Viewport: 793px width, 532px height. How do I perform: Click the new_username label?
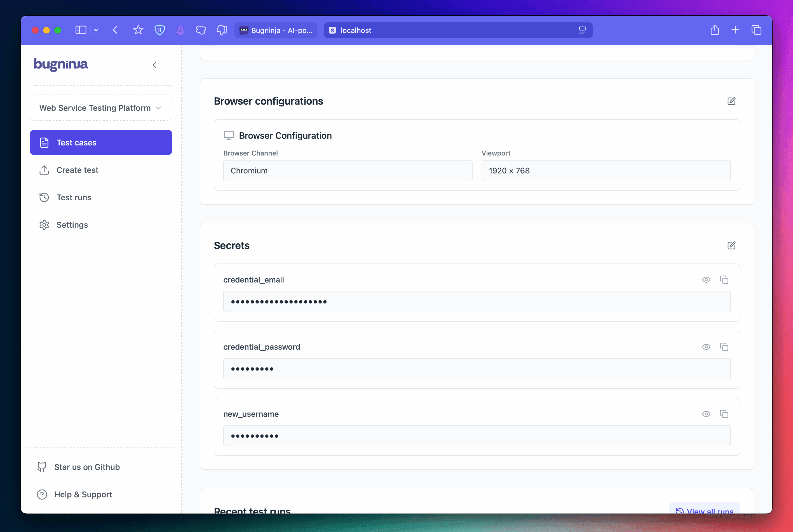coord(251,414)
